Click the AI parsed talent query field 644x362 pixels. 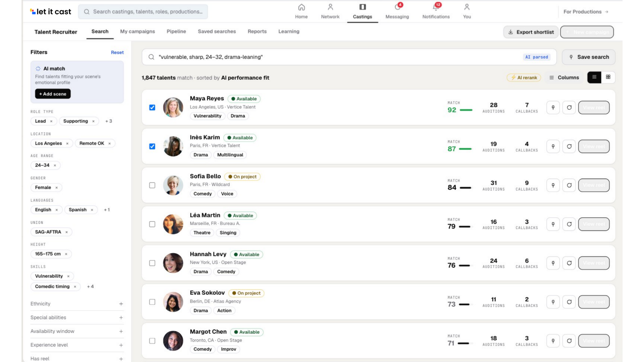[349, 57]
